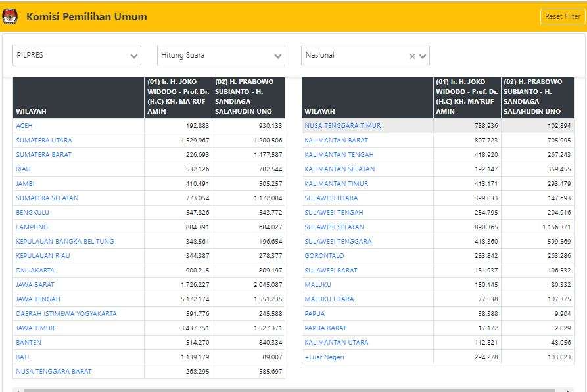Open the SUMATERA UTARA link
This screenshot has height=392, width=587.
point(44,141)
